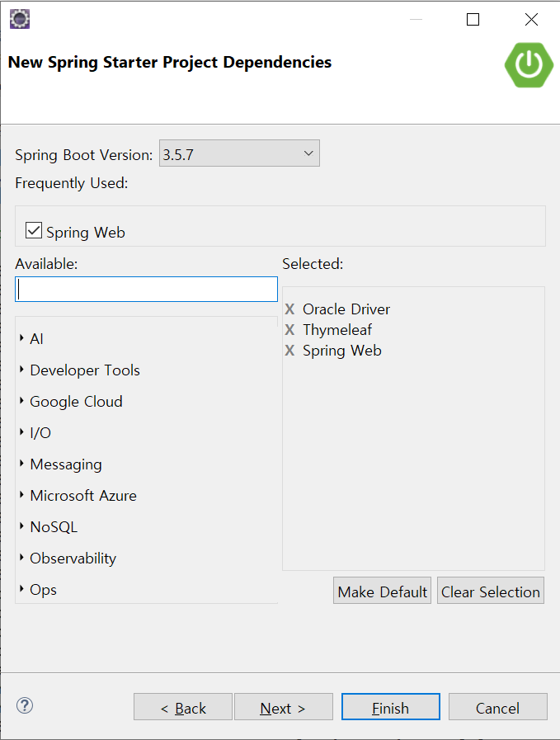Go to the Next wizard page

(284, 707)
